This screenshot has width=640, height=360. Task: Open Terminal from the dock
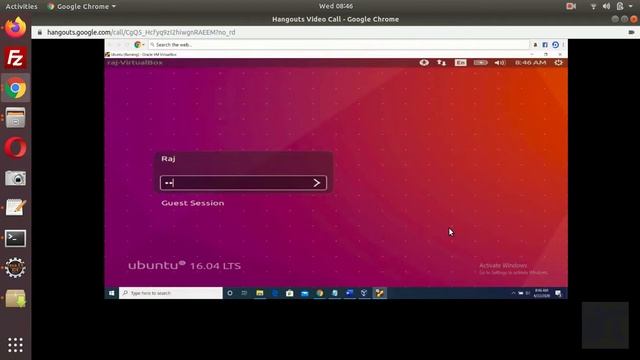pos(16,238)
